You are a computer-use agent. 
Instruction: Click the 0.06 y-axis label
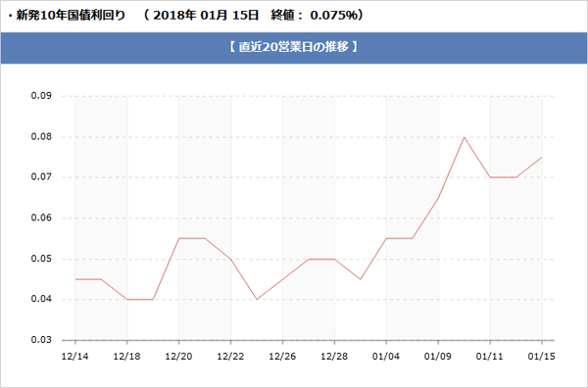click(41, 218)
